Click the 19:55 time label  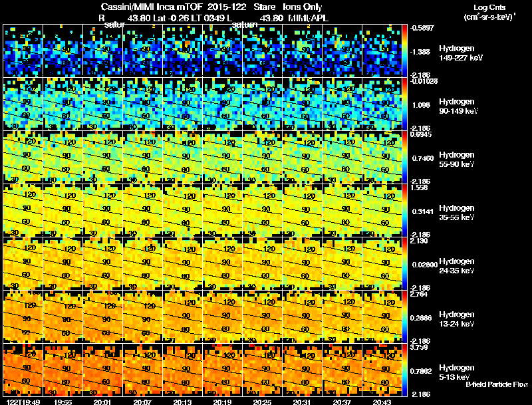tap(63, 402)
